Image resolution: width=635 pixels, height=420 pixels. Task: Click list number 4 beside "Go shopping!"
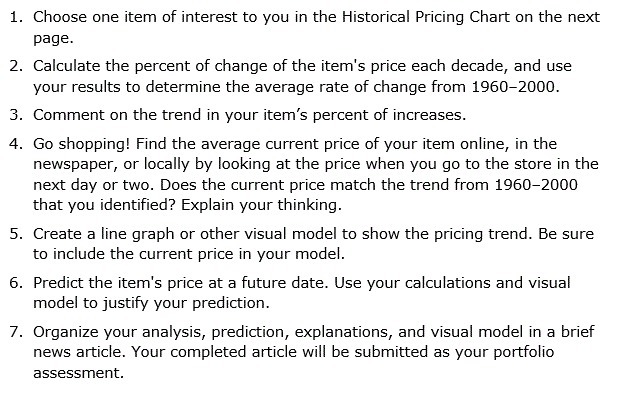pyautogui.click(x=16, y=144)
